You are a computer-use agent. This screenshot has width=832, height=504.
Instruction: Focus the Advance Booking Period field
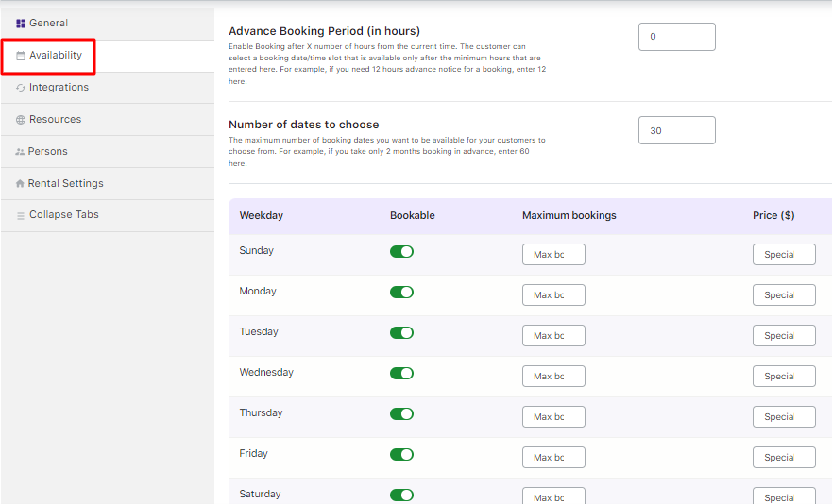[676, 37]
